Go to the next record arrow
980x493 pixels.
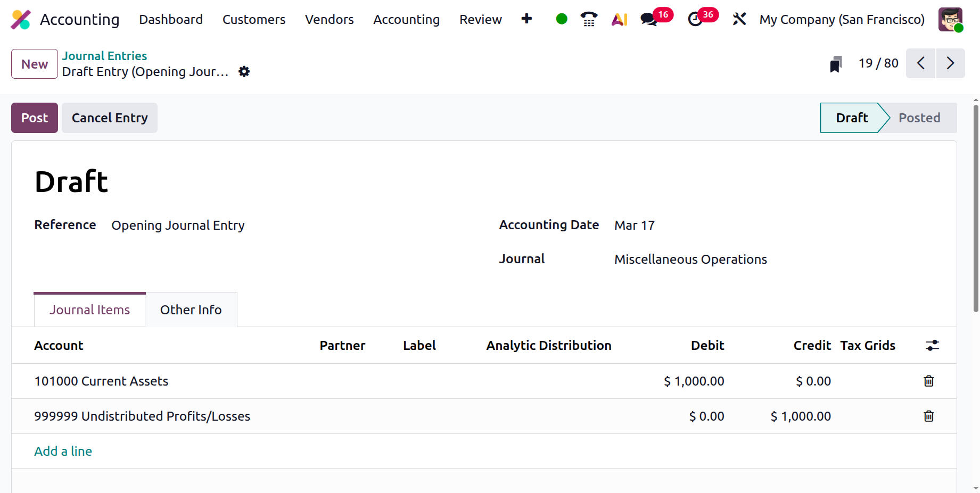[x=950, y=63]
